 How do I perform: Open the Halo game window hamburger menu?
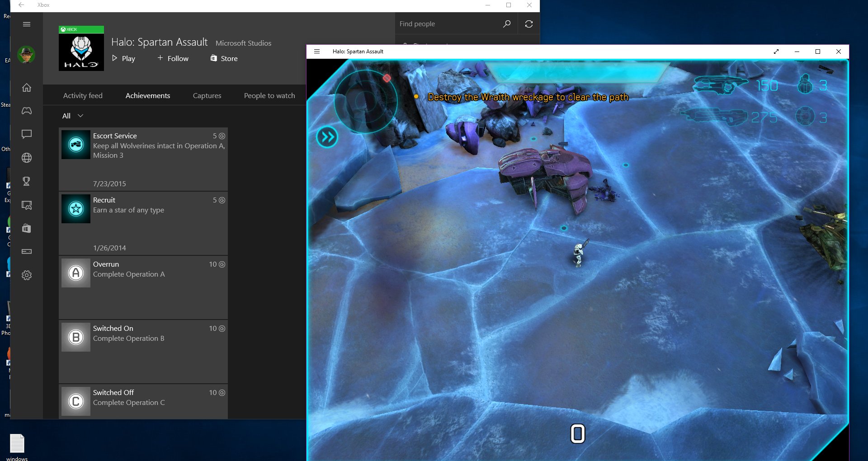pos(317,52)
